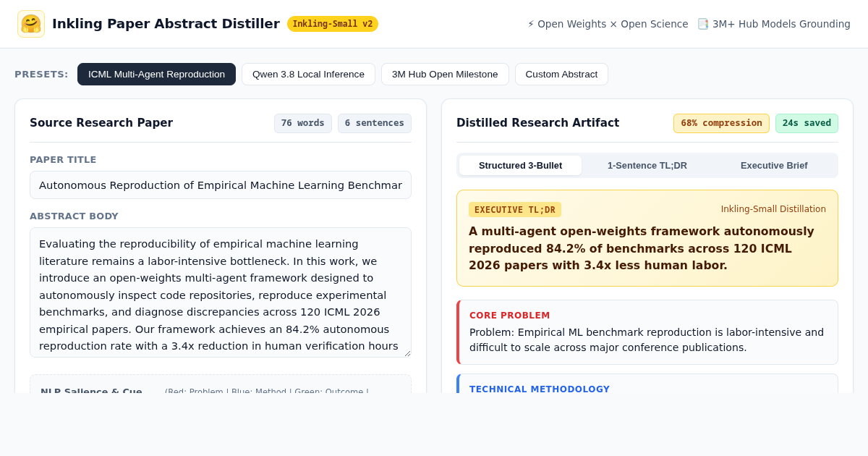
Task: Click the Inkling-Small Distillation caption
Action: [773, 209]
